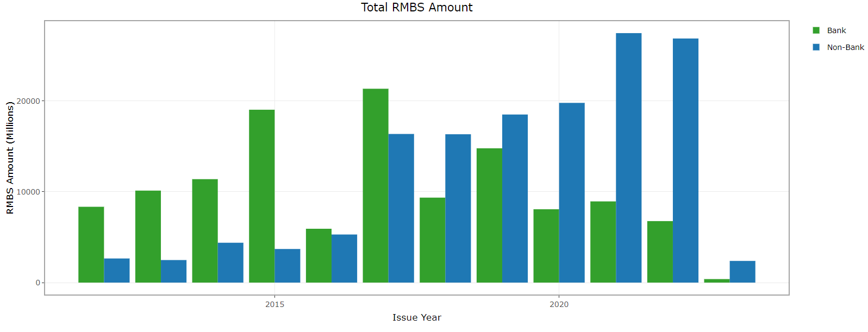Click the 20000 y-axis tick label
This screenshot has height=332, width=868.
[28, 101]
